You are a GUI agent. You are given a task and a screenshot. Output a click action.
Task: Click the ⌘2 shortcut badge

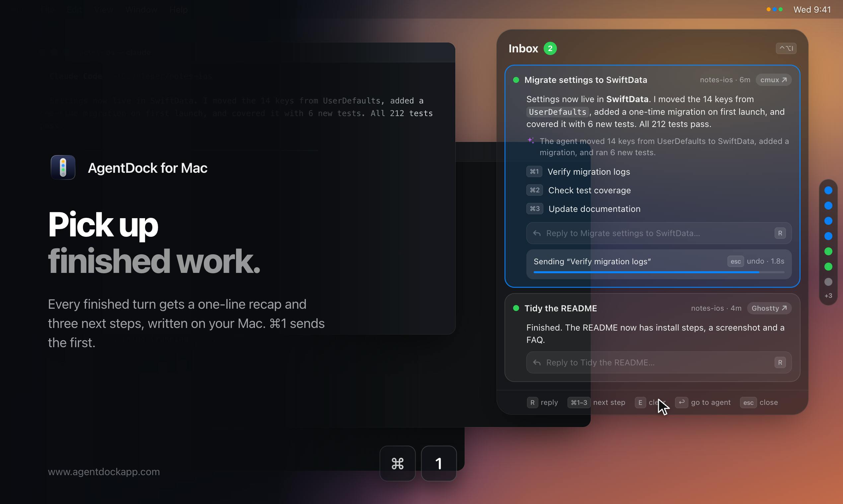click(534, 190)
